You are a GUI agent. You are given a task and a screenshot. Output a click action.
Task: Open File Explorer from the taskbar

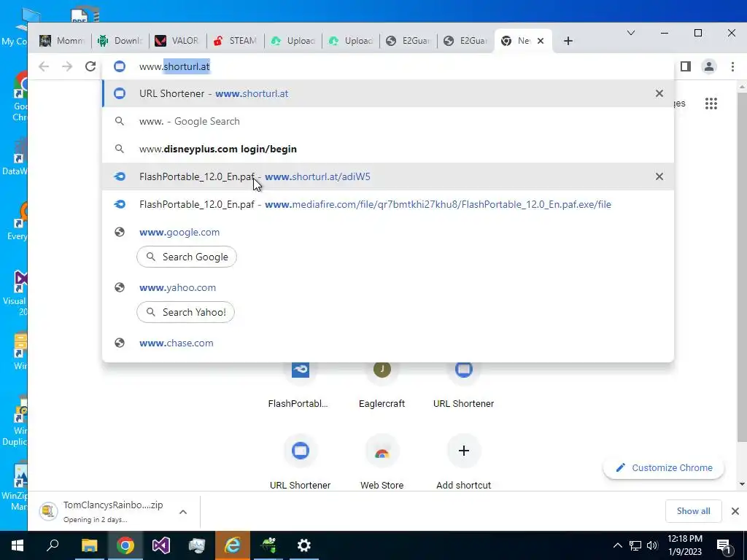click(x=89, y=545)
